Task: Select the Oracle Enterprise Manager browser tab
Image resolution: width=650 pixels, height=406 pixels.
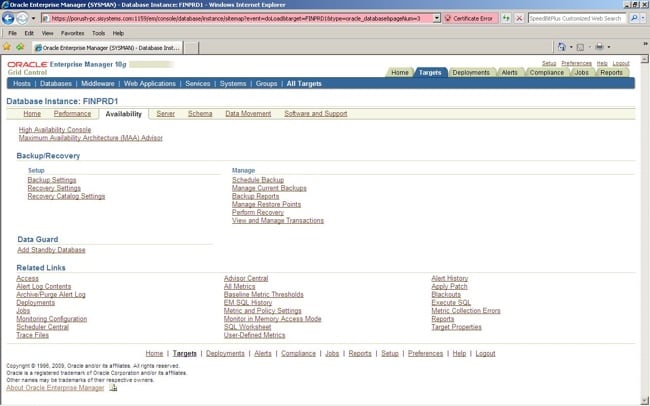Action: (107, 48)
